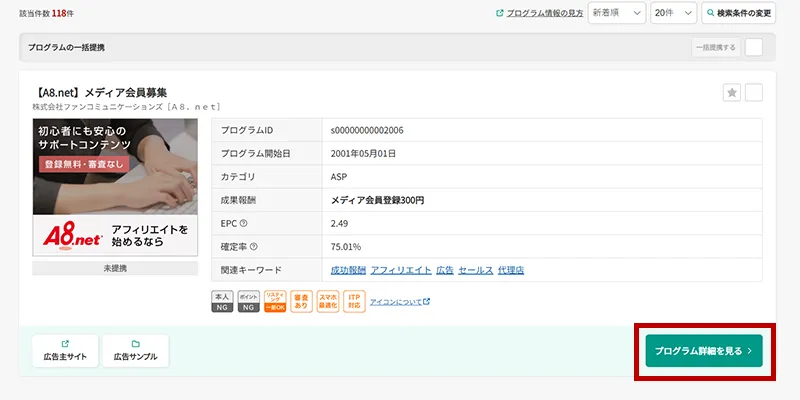Click the 検索条件の変更 button

coord(738,13)
